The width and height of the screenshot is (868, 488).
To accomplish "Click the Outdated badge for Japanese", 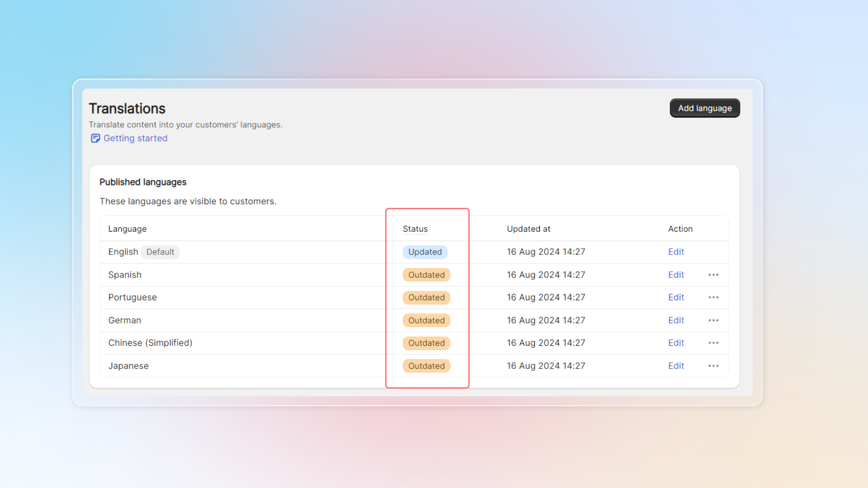I will pyautogui.click(x=426, y=366).
